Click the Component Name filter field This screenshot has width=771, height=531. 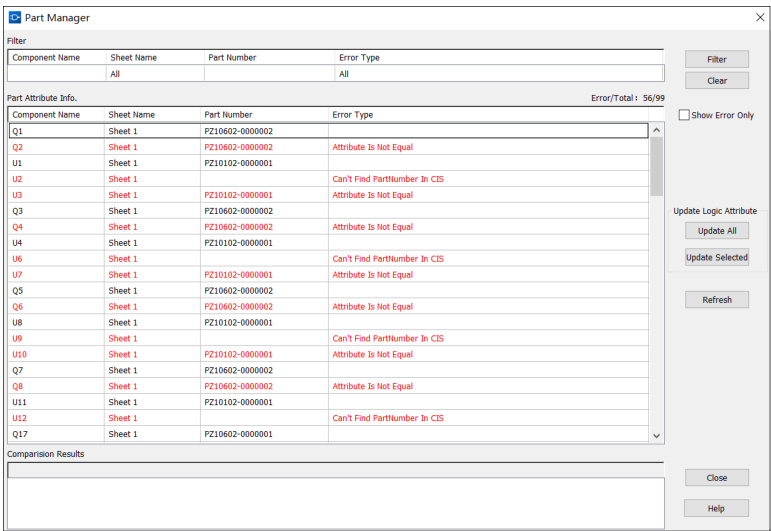pyautogui.click(x=56, y=74)
